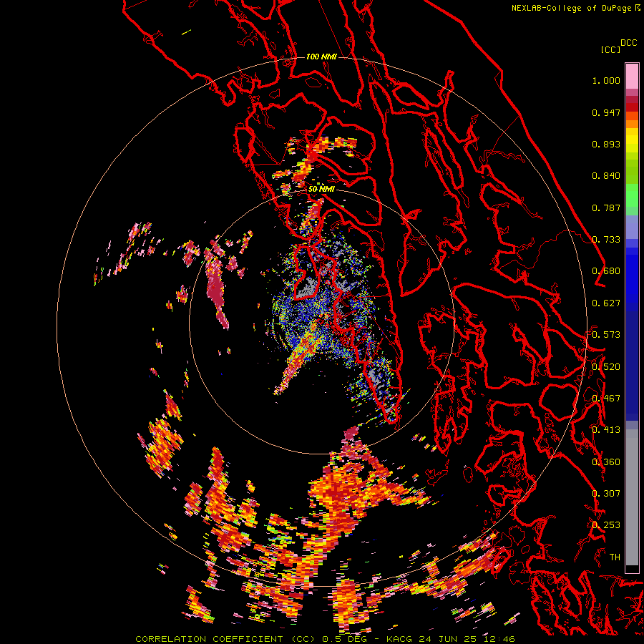Click the 0.627 scale value
The height and width of the screenshot is (644, 644).
tap(606, 303)
